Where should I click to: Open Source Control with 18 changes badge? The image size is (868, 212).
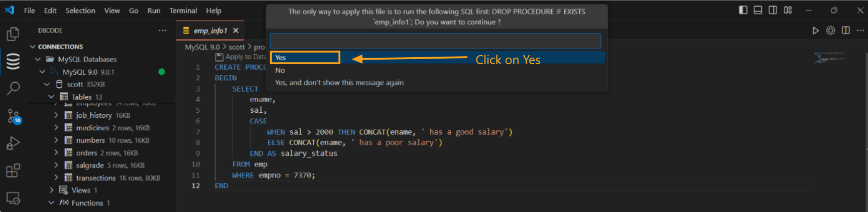point(13,116)
